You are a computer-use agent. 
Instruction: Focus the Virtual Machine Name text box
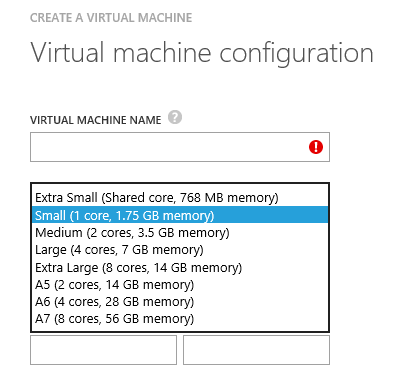pyautogui.click(x=180, y=147)
